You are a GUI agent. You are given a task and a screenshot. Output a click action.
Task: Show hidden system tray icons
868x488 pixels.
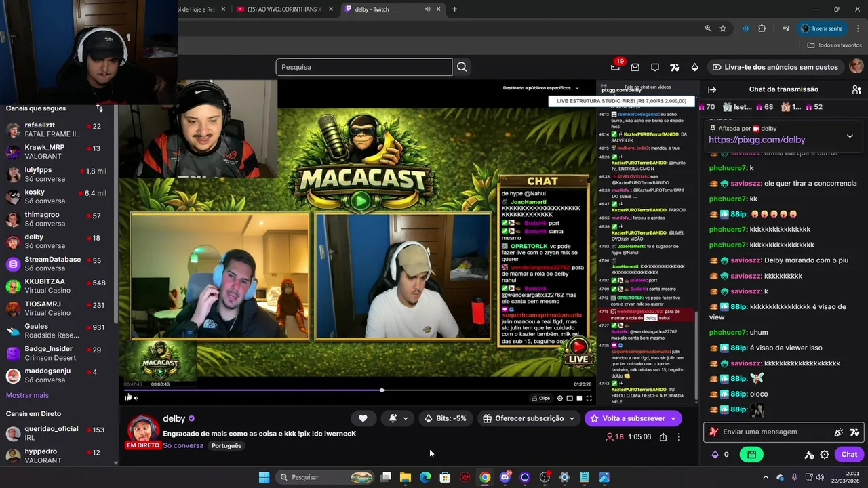tap(766, 477)
